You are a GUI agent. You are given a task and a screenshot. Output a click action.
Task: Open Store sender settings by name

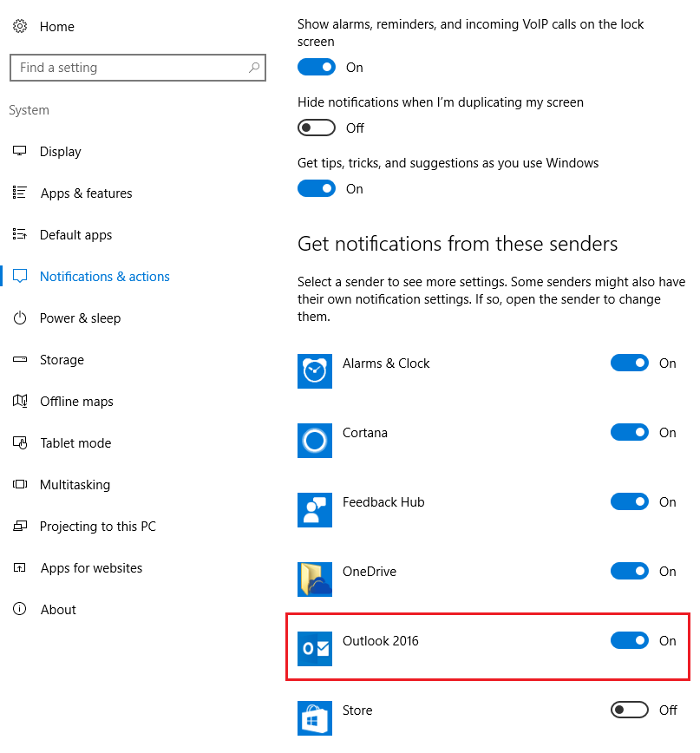[357, 710]
